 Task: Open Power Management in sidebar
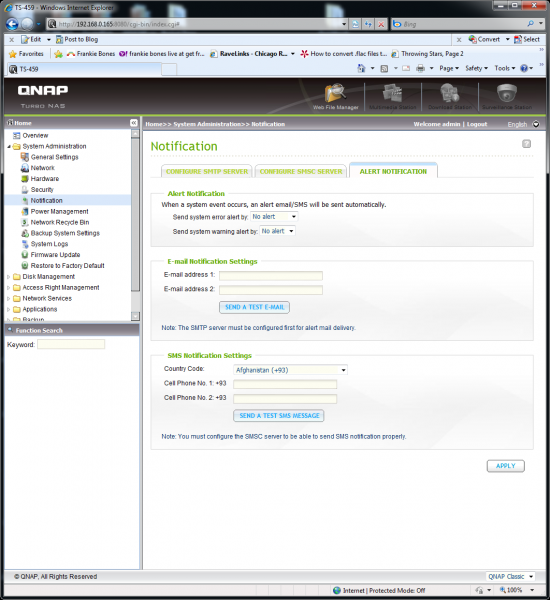(x=59, y=212)
